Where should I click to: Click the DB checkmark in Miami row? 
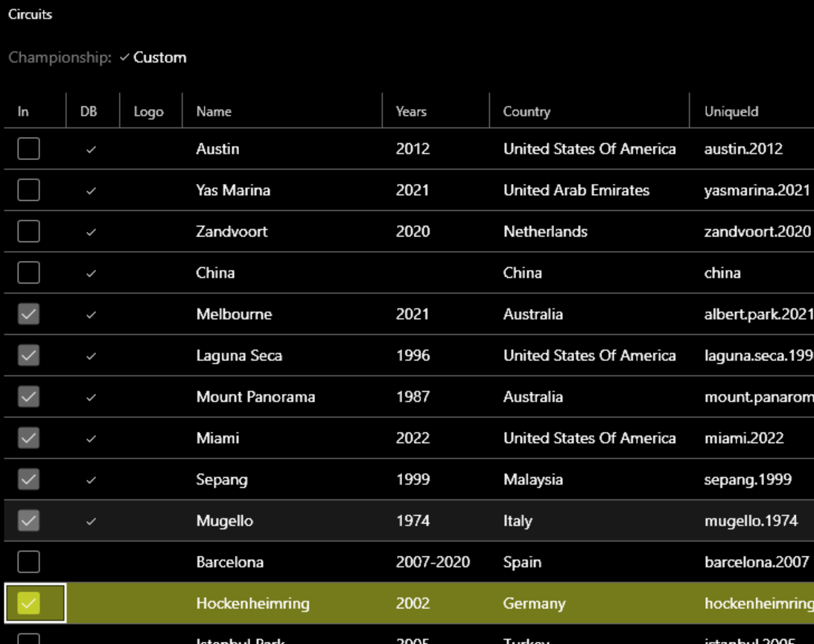pos(91,439)
